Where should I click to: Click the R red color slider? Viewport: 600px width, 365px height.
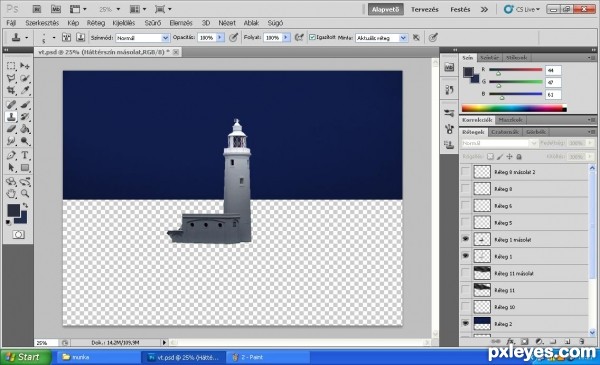coord(515,70)
